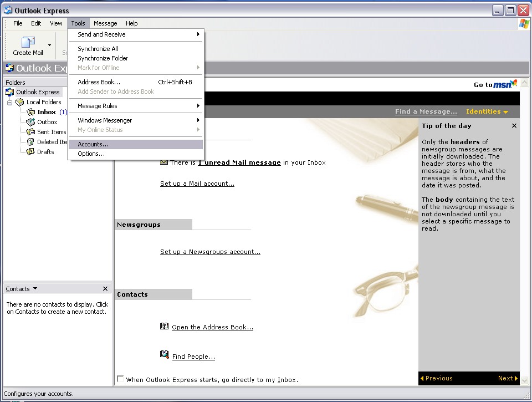Image resolution: width=532 pixels, height=402 pixels.
Task: Open the File menu
Action: tap(18, 23)
